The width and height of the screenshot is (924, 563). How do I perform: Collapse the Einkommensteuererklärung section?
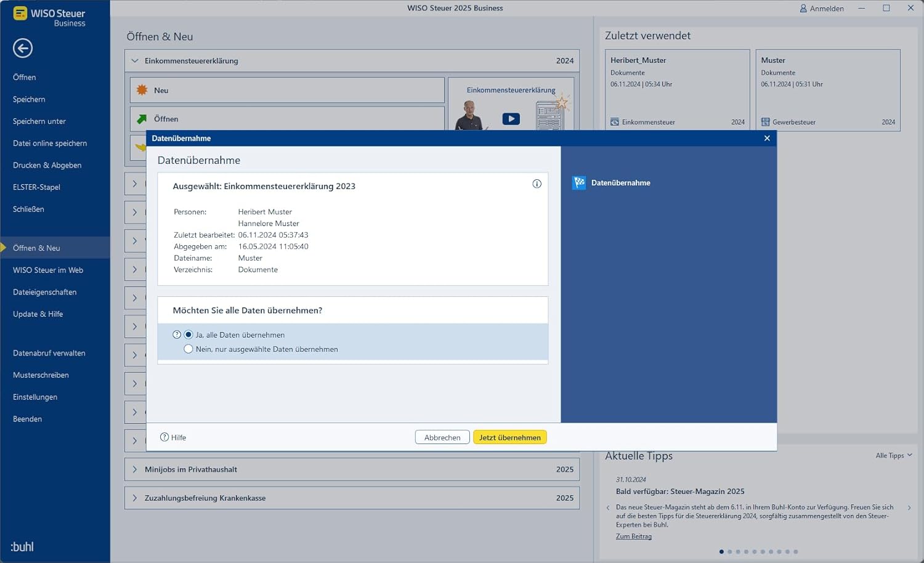135,60
